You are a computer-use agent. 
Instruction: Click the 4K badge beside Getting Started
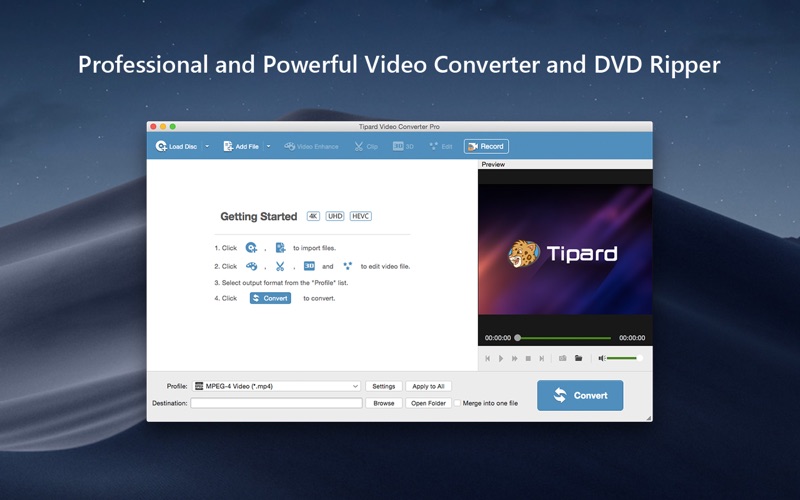tap(313, 216)
